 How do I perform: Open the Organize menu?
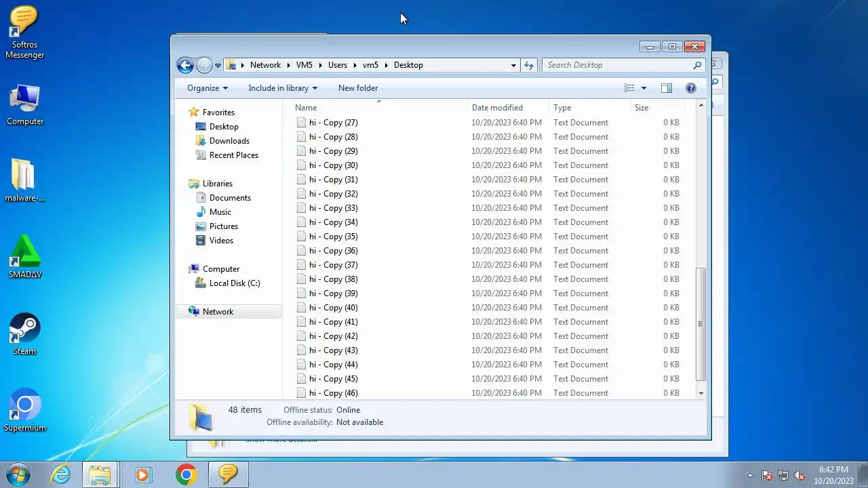coord(208,88)
